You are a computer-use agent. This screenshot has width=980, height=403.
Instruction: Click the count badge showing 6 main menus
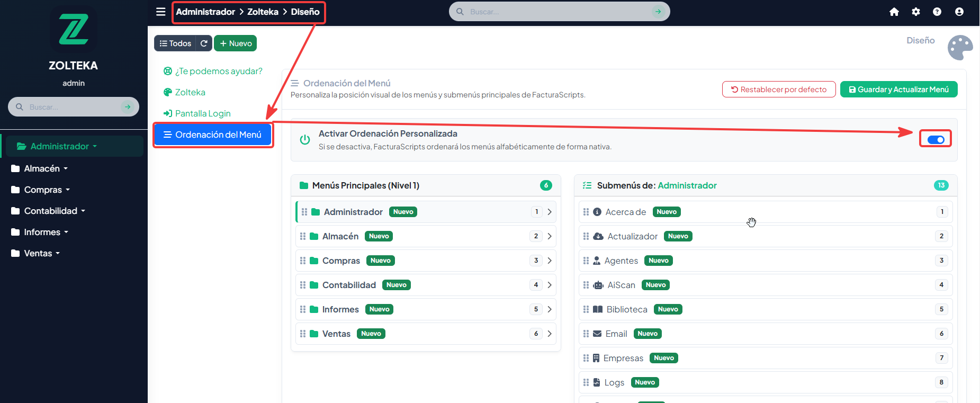(546, 185)
